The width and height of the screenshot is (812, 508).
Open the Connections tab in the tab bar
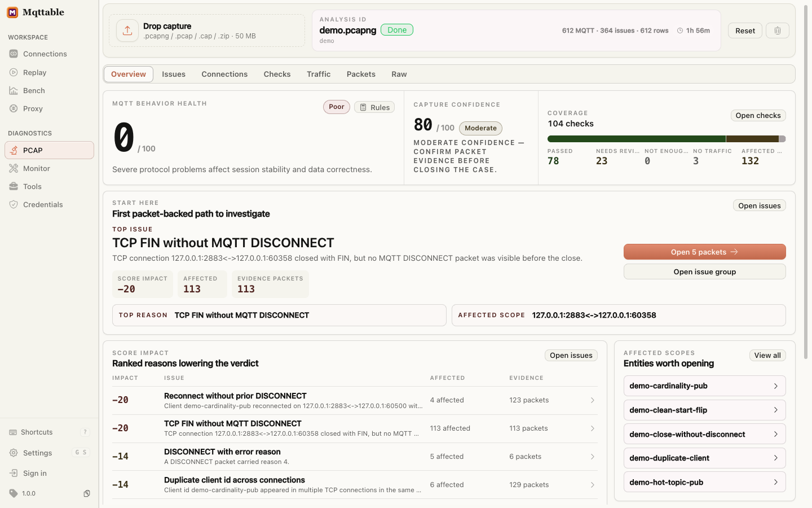pyautogui.click(x=224, y=74)
